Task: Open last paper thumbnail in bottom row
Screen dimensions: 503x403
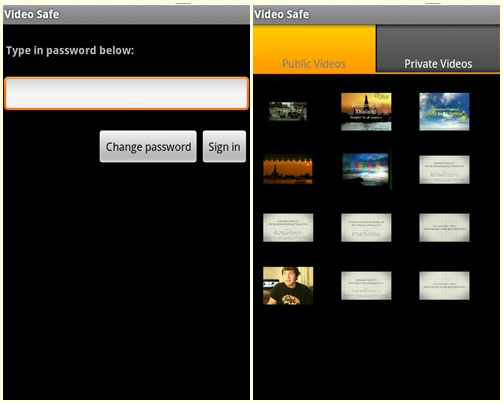Action: [444, 286]
